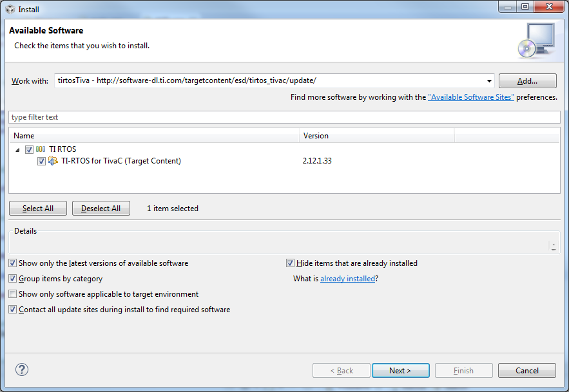
Task: Uncheck TI-RTOS for TivaC checkbox
Action: (42, 161)
